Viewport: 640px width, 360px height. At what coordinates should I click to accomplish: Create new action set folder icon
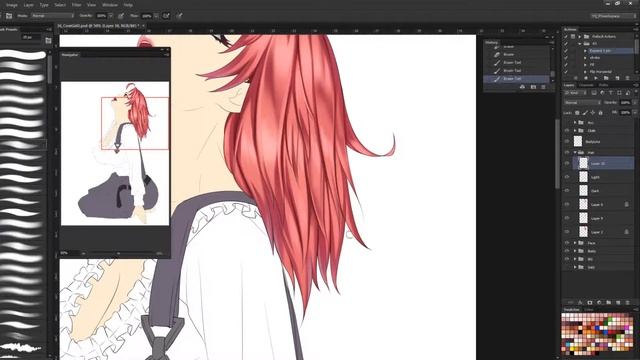[x=606, y=78]
